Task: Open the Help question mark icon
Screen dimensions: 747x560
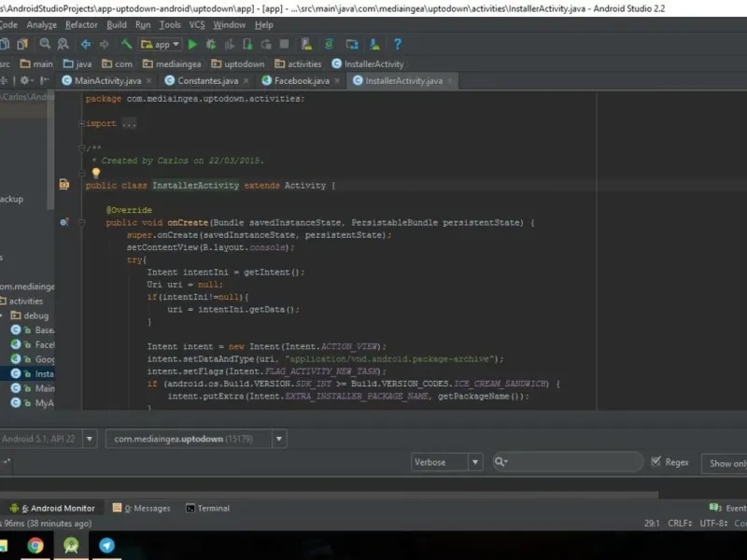Action: tap(398, 44)
